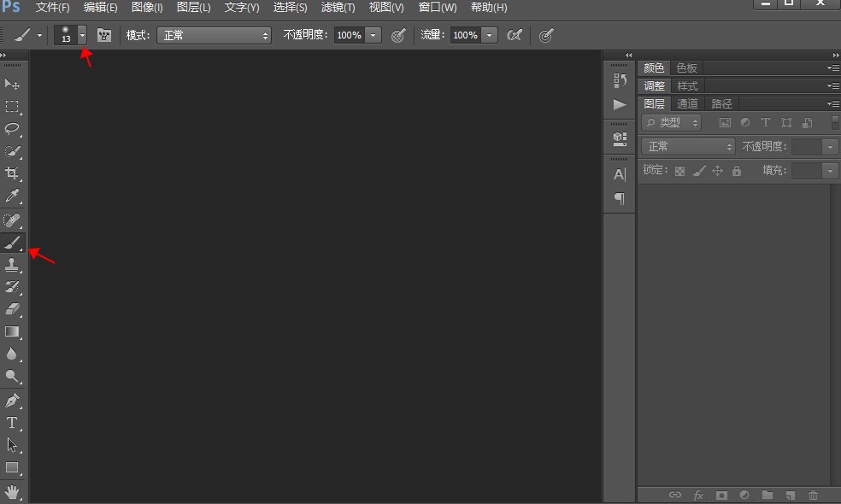
Task: Open the Character panel icon
Action: pyautogui.click(x=620, y=174)
